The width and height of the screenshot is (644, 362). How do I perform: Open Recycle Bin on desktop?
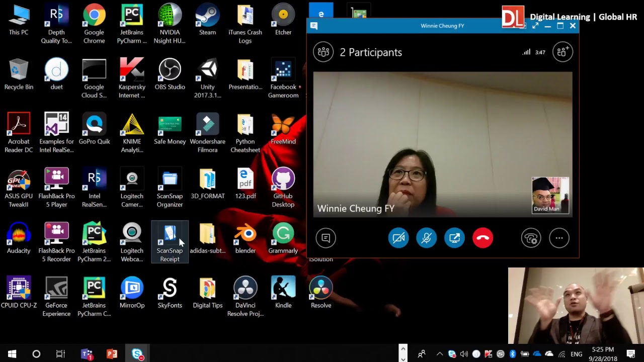click(x=19, y=75)
